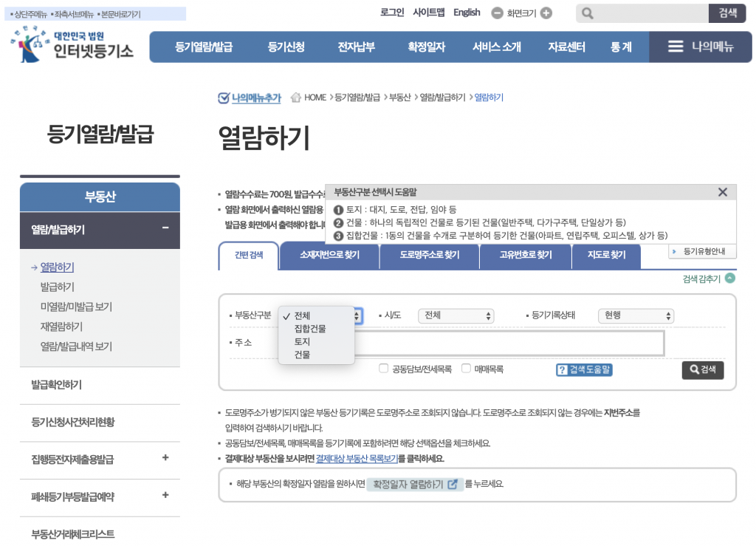Open 나의메뉴 hamburger menu icon
756x546 pixels.
676,47
